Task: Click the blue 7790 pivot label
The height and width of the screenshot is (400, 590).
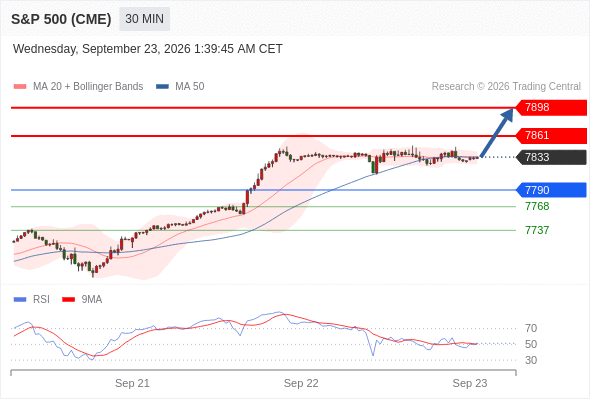Action: point(551,190)
